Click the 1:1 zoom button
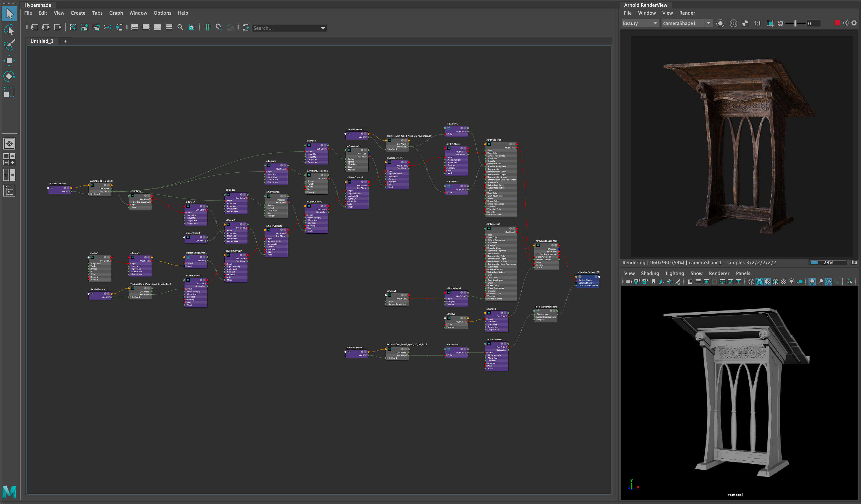 pyautogui.click(x=757, y=23)
